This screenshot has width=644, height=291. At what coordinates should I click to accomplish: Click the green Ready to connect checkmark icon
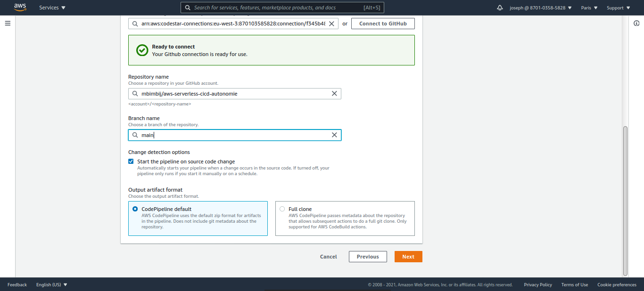[x=142, y=50]
